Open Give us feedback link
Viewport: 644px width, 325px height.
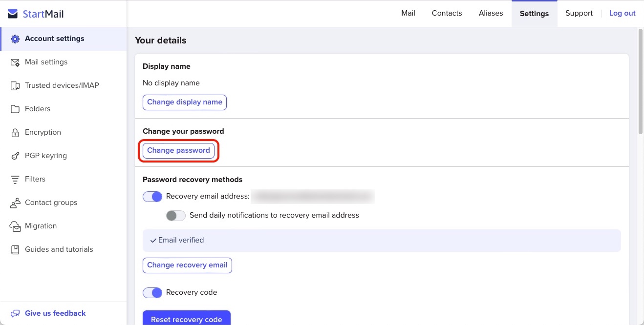[55, 313]
